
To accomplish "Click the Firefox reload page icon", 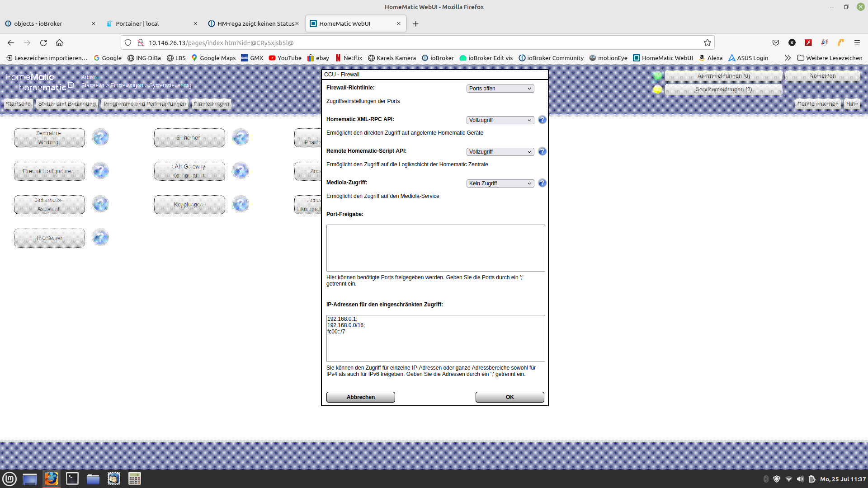I will point(43,42).
